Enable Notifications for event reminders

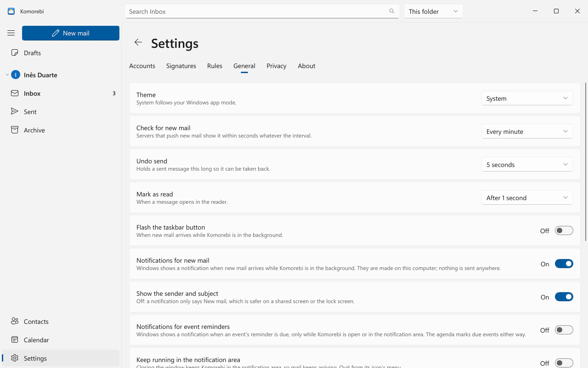564,330
